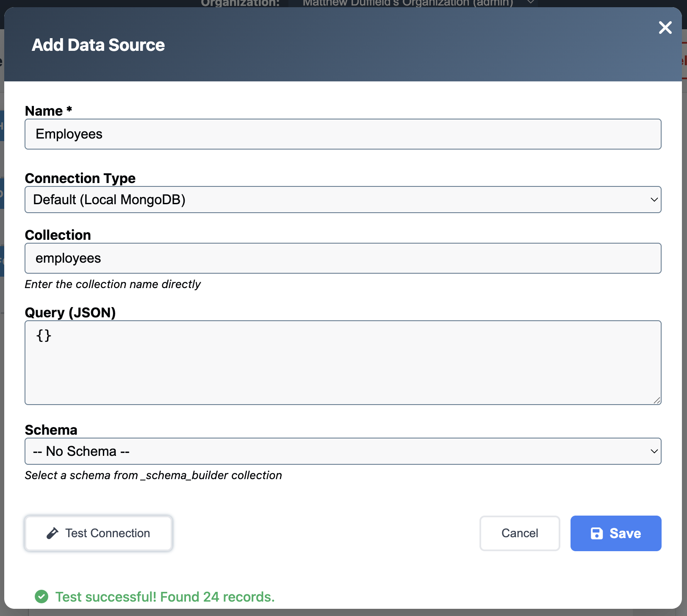
Task: Click the dropdown arrow next to Organization
Action: tap(530, 2)
